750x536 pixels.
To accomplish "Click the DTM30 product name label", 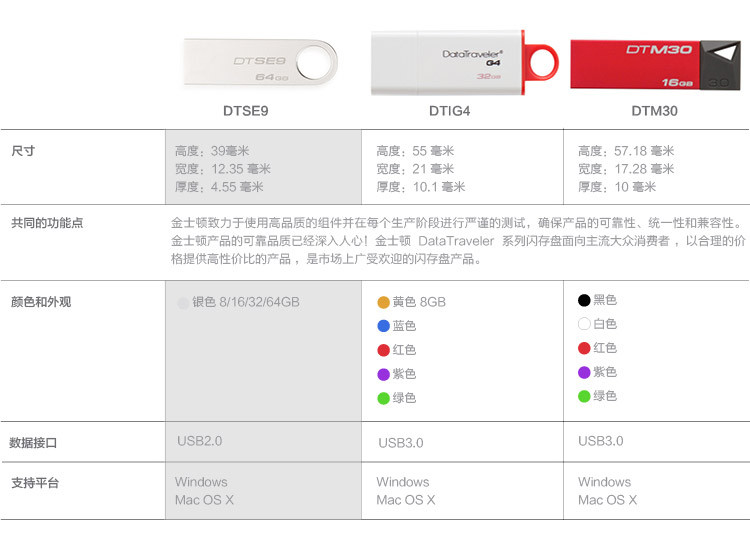I will pos(654,111).
